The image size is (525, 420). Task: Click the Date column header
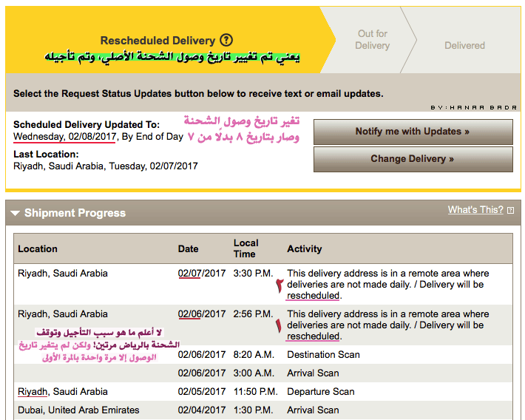coord(188,249)
